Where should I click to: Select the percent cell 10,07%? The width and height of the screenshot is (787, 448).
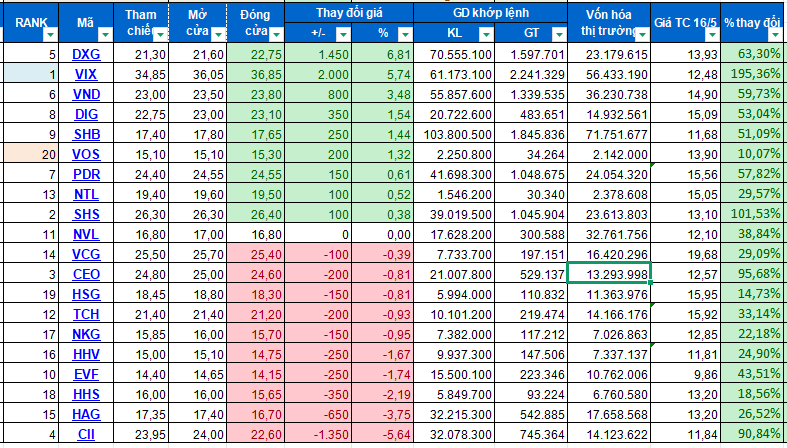(753, 153)
